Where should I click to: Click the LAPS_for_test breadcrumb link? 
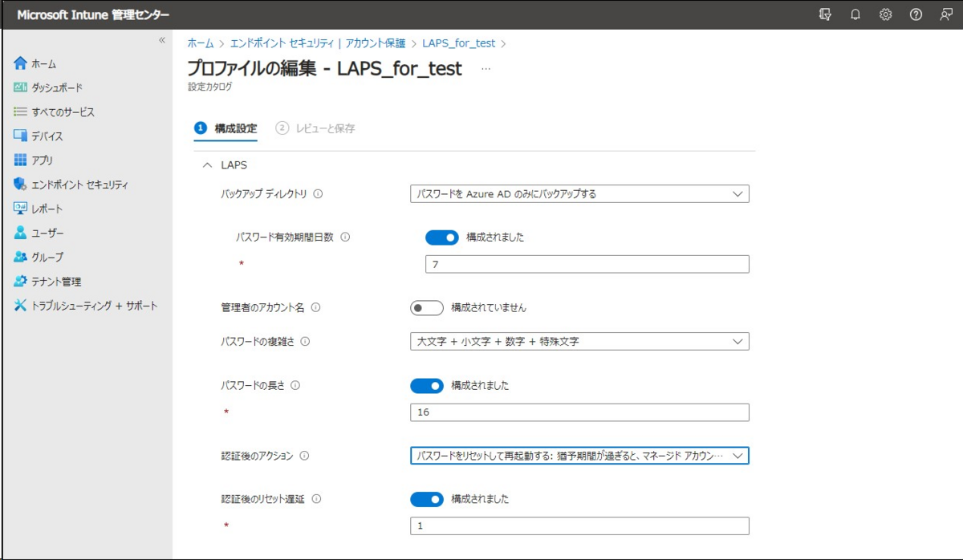pos(459,43)
